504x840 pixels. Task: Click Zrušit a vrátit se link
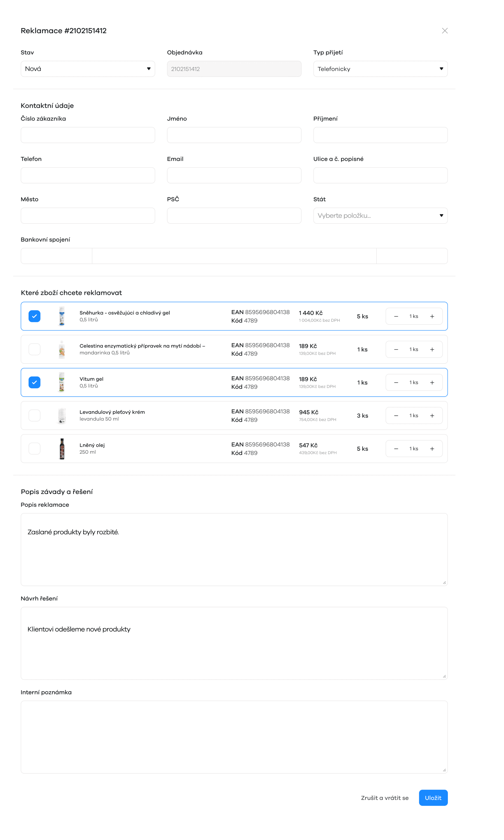(x=385, y=798)
